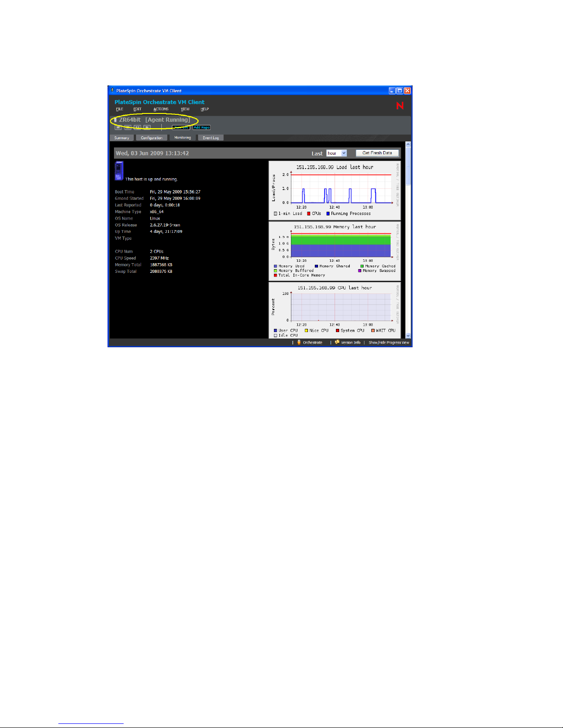Switch to the Configuration tab
Viewport: 563px width, 728px height.
pos(152,138)
